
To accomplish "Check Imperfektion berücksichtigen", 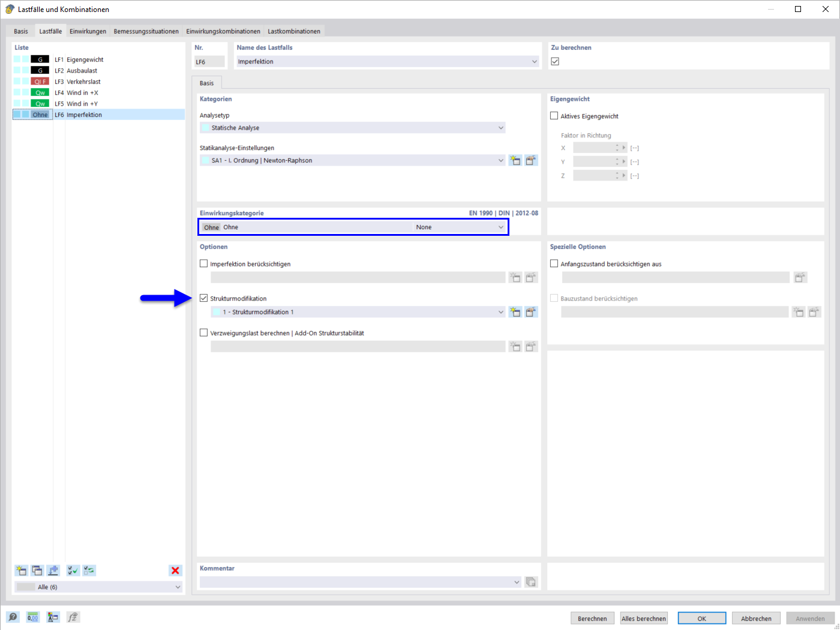I will [204, 263].
